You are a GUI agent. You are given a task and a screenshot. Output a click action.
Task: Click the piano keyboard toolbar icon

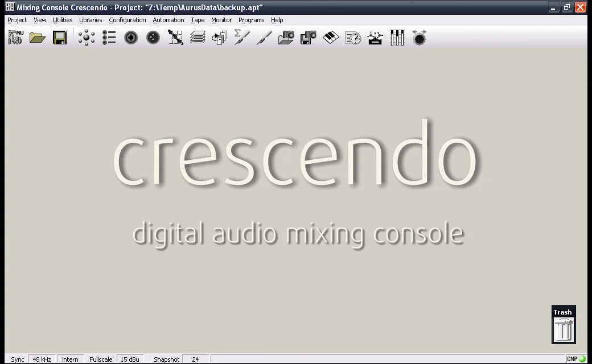pos(331,38)
